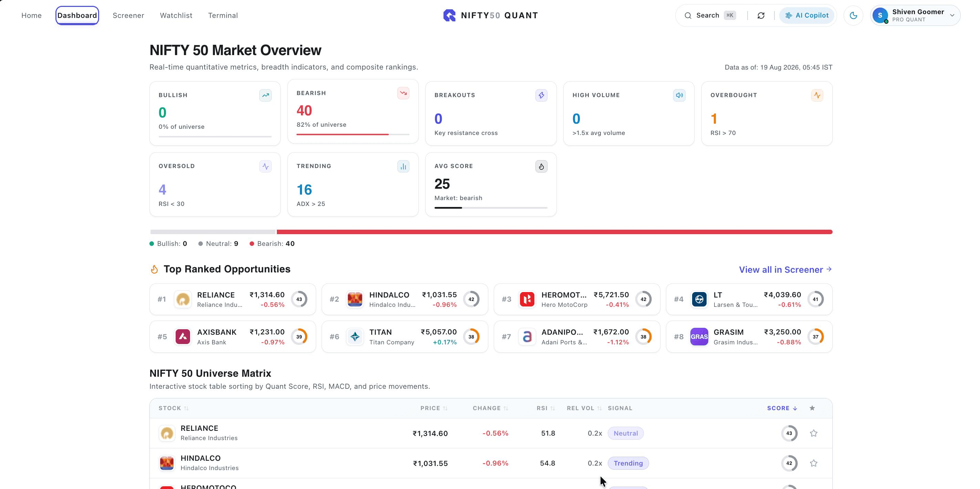Viewport: 980px width, 489px height.
Task: Click Titan logo in #6 card
Action: pyautogui.click(x=355, y=337)
